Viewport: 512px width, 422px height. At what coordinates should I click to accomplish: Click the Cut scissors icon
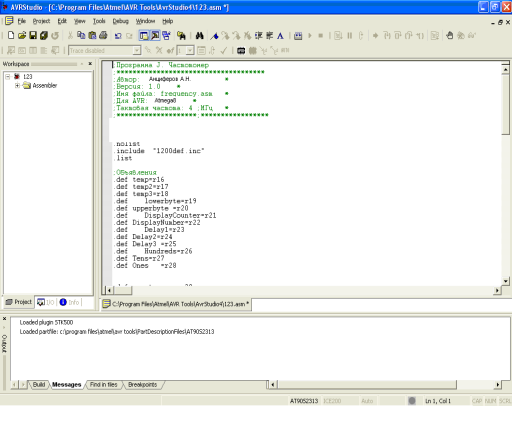(70, 35)
